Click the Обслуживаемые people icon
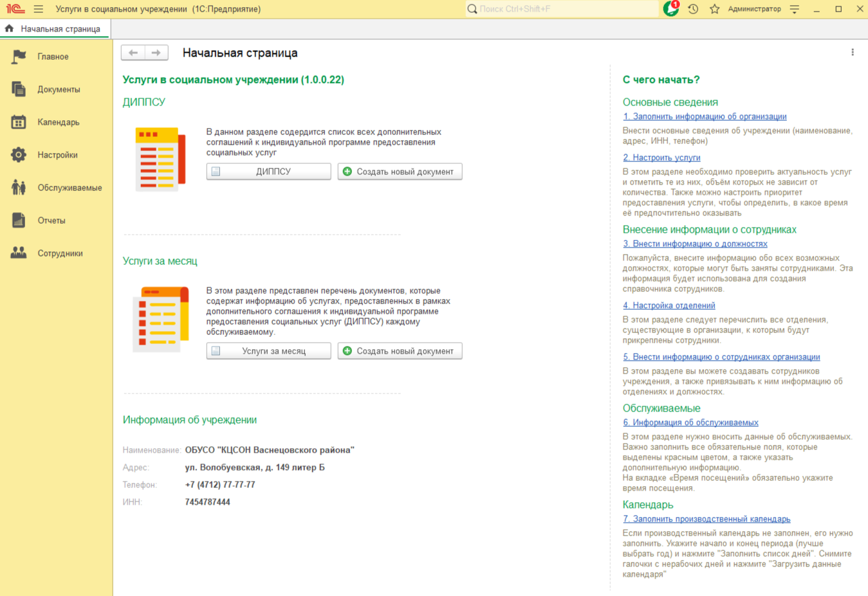Viewport: 868px width, 596px height. coord(19,188)
